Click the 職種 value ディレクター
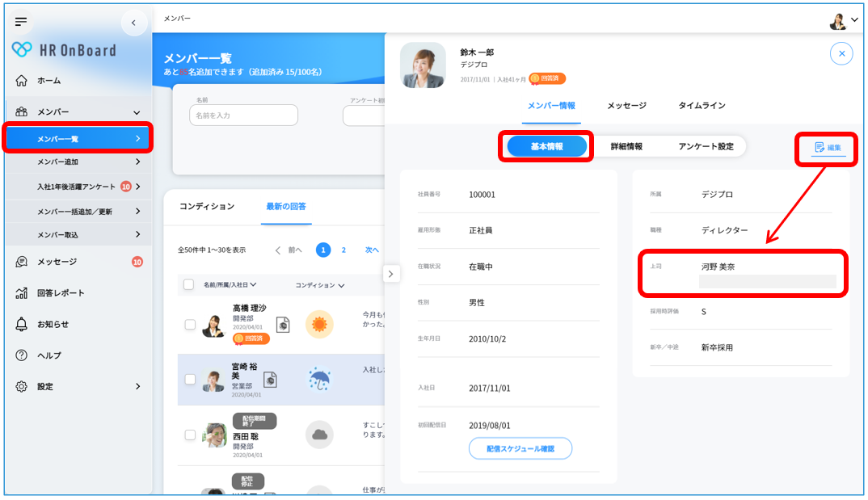 pos(725,231)
